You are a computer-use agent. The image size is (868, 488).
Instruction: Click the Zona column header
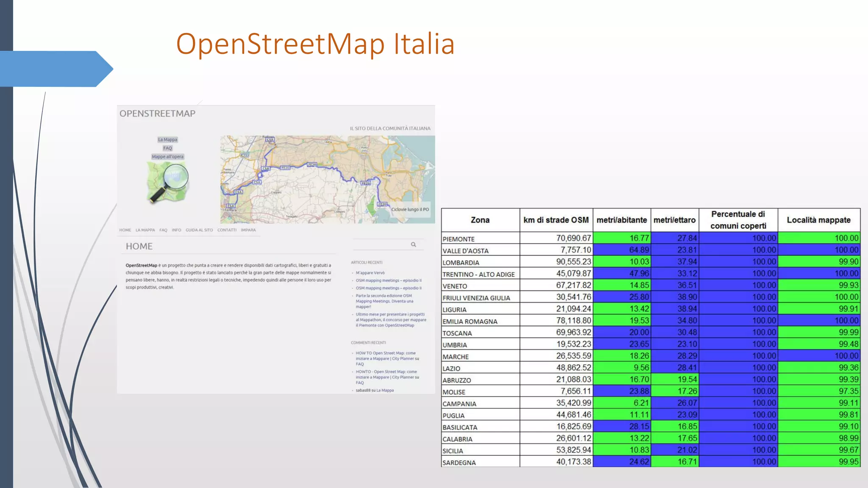tap(480, 220)
